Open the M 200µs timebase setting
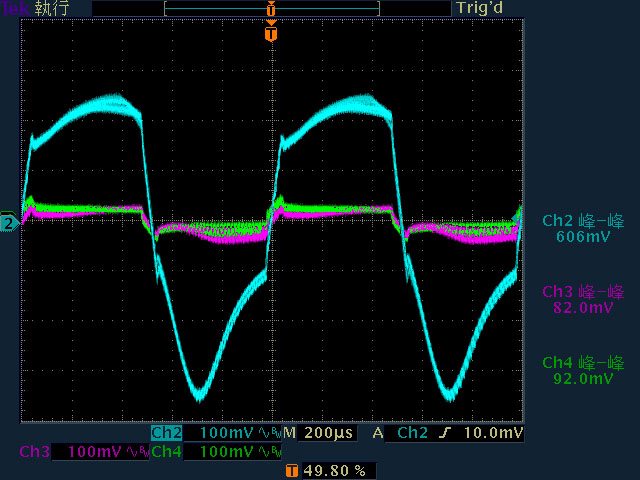 click(x=318, y=433)
